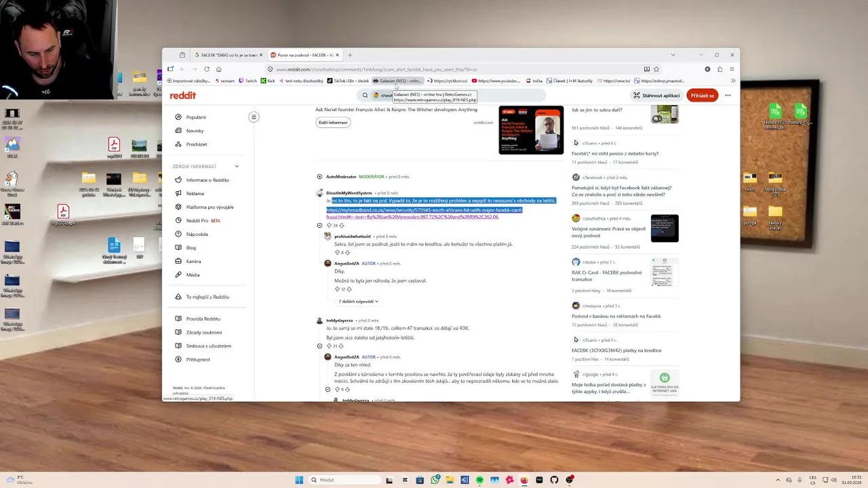The image size is (868, 488).
Task: Open WhatsApp from the taskbar
Action: pos(435,480)
